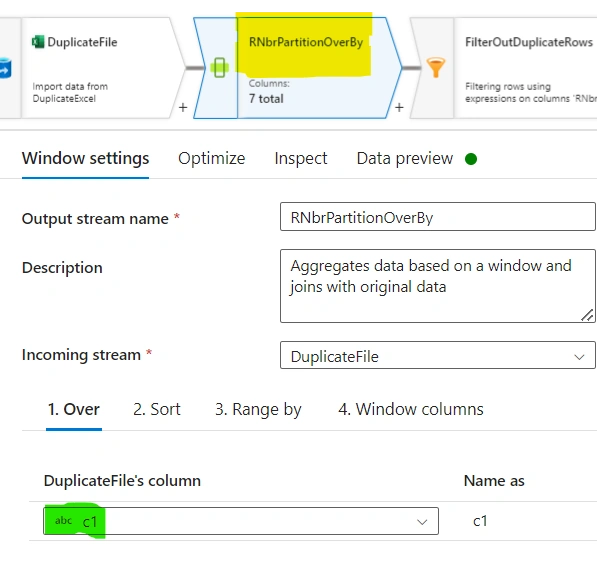Click the green Window transformation icon

[219, 68]
